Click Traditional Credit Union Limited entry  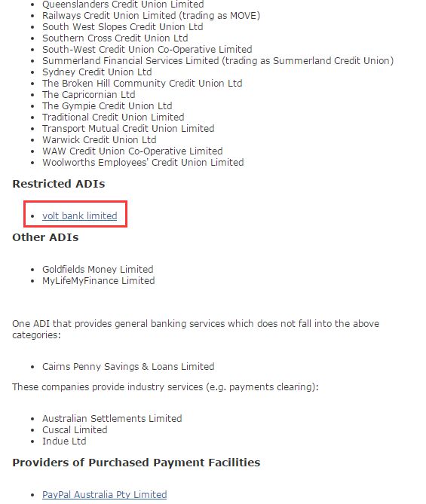[113, 117]
